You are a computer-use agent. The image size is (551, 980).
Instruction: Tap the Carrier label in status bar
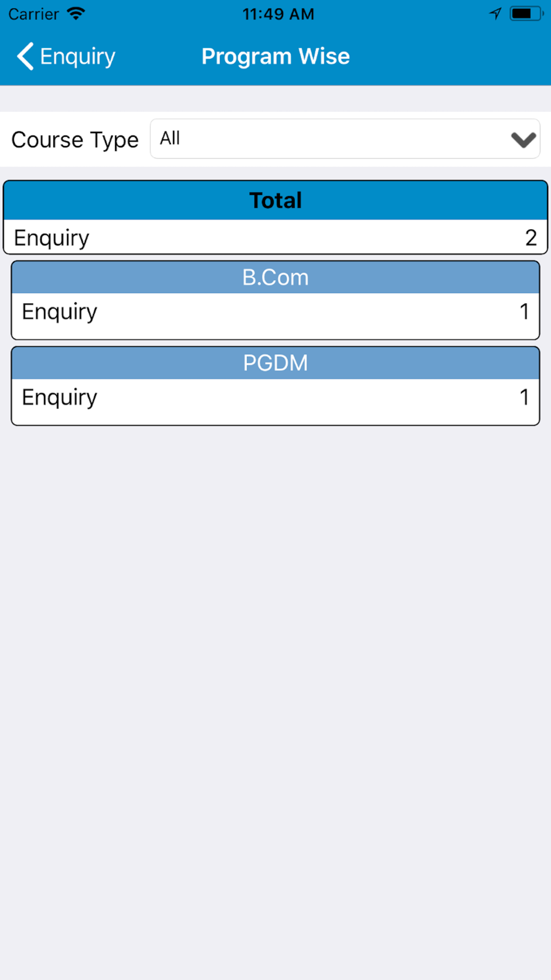tap(34, 14)
